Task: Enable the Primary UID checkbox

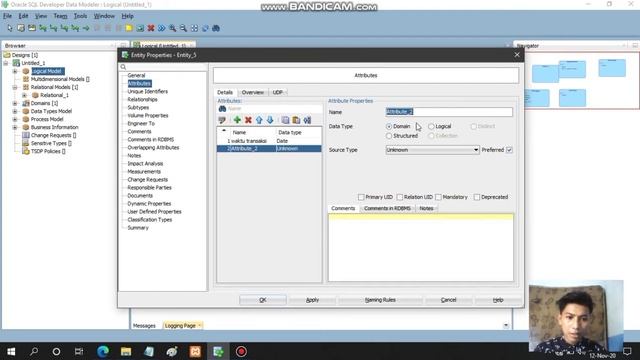Action: coord(361,197)
